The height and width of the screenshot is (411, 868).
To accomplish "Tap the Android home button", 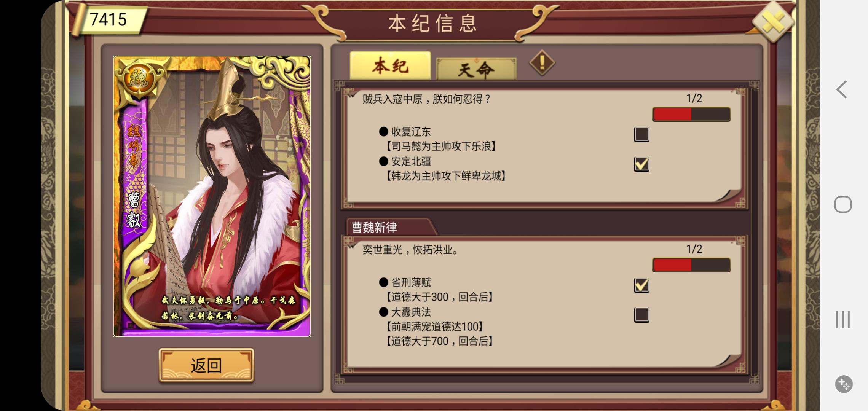I will [x=842, y=204].
